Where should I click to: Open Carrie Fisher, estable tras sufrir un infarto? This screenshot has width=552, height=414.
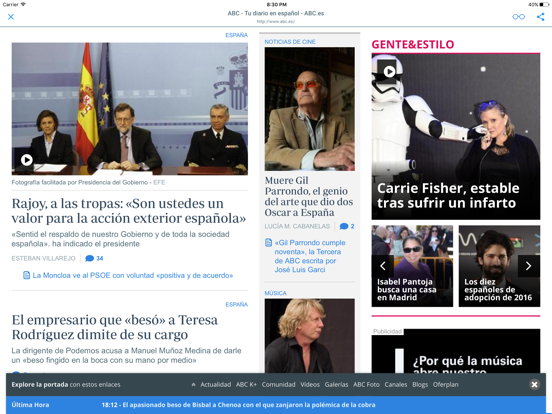coord(448,195)
